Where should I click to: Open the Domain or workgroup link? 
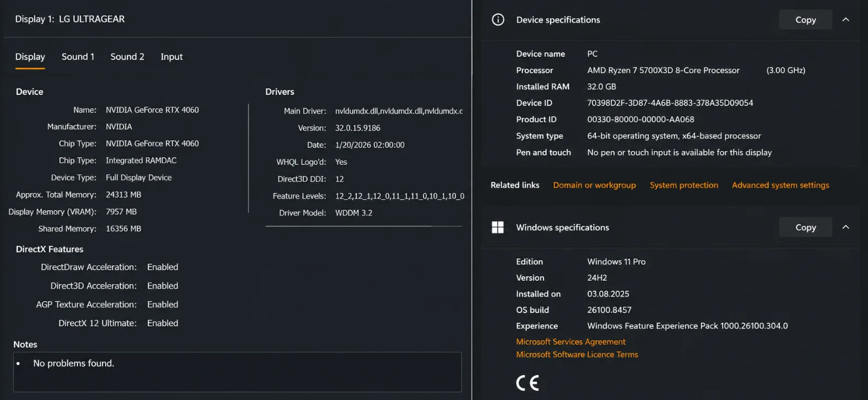594,185
